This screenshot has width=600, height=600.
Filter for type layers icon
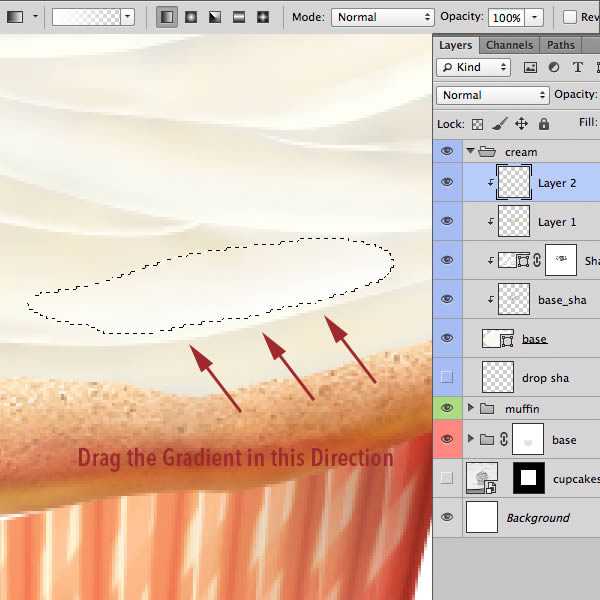(x=577, y=67)
